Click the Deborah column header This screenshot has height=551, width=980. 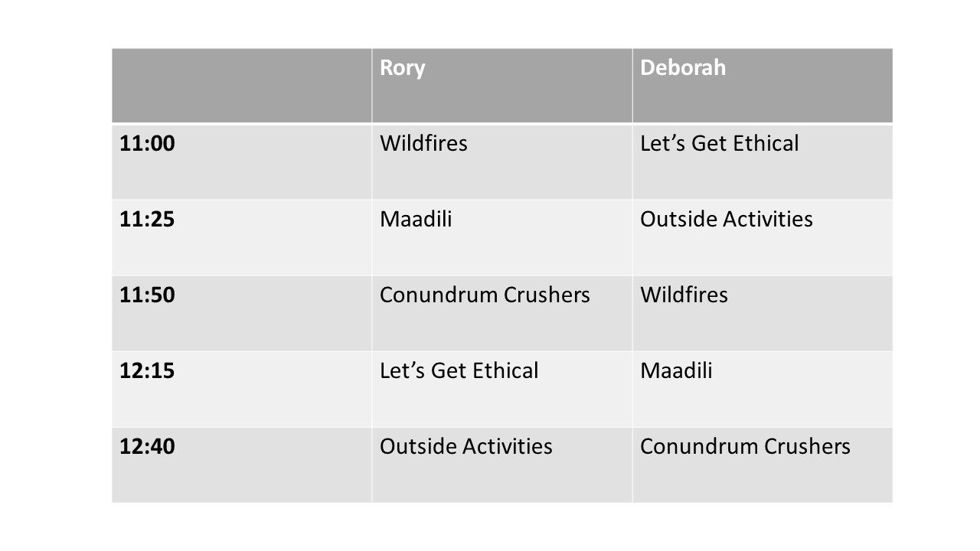coord(763,86)
